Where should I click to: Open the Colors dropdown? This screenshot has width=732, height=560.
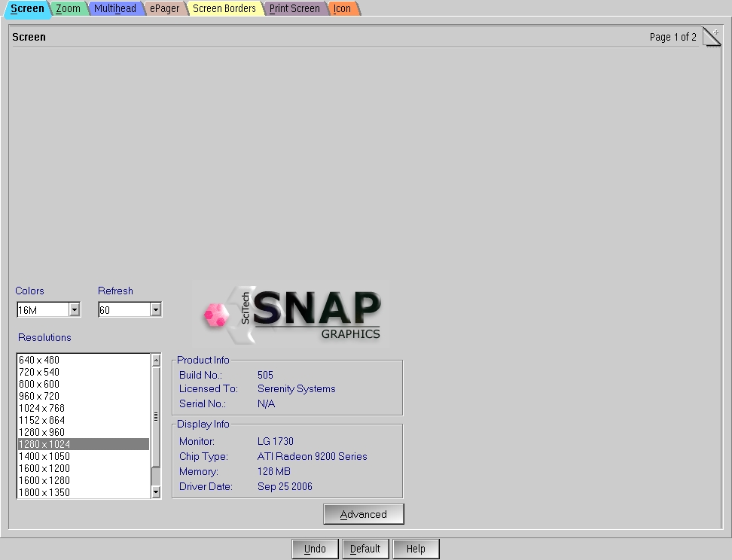[74, 309]
